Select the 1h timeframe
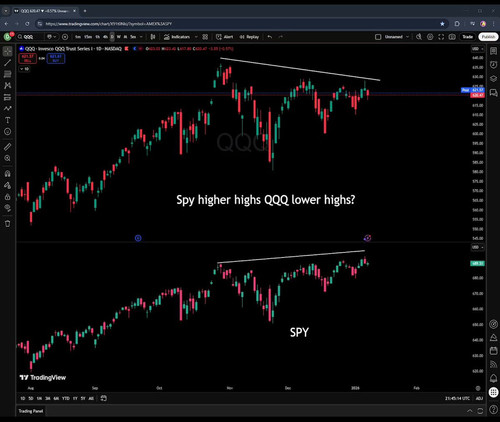Screen dimensions: 500x422 click(98, 37)
